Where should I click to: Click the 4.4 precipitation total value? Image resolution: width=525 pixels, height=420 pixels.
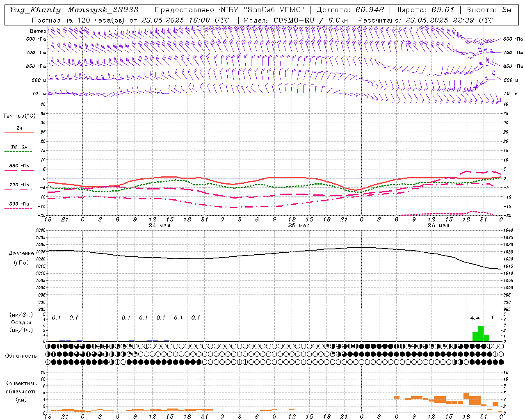(x=475, y=318)
